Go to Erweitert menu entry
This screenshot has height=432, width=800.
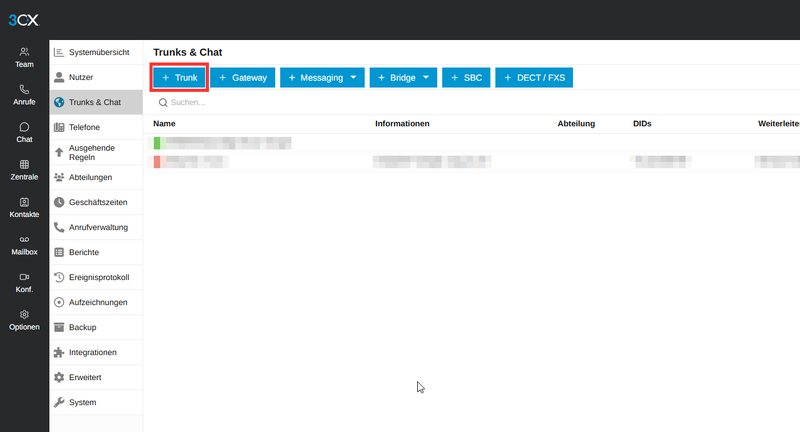tap(96, 377)
